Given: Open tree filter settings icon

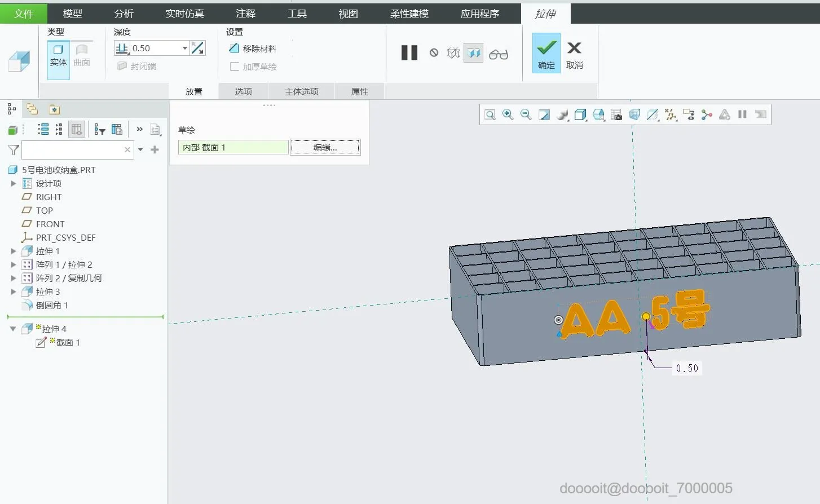Looking at the screenshot, I should pos(100,130).
